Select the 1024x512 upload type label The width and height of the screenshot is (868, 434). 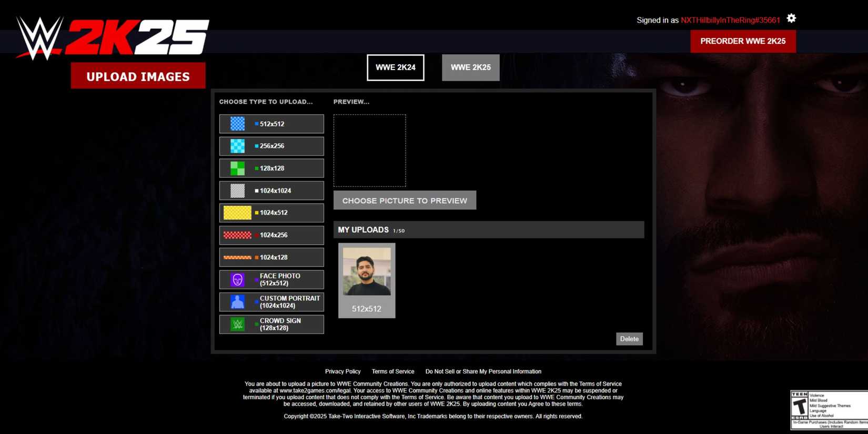click(274, 213)
